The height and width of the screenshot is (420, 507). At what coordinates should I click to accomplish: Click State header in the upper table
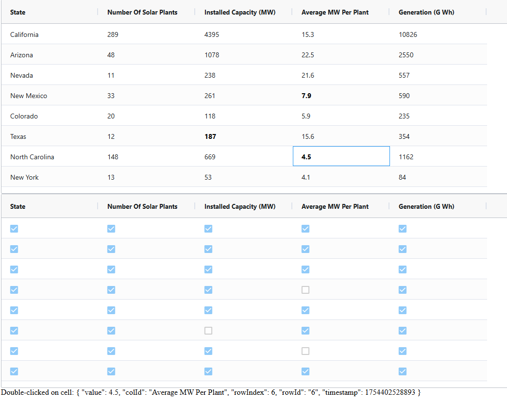pyautogui.click(x=18, y=12)
